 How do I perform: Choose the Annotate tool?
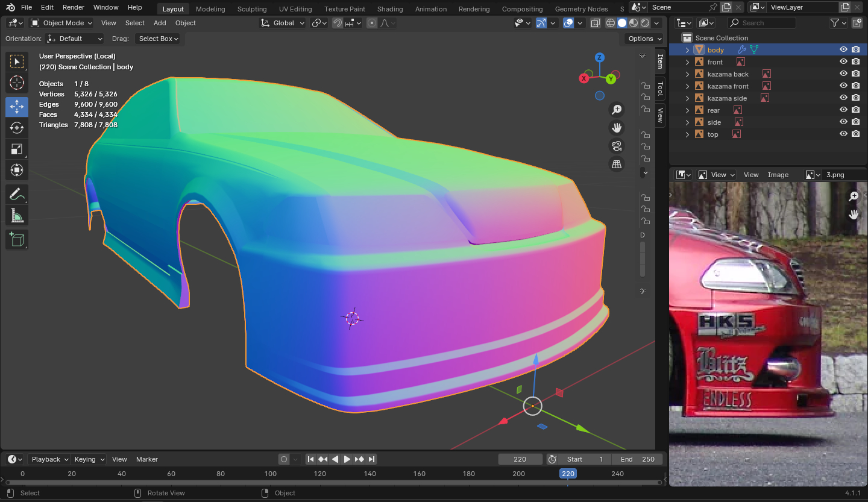17,194
